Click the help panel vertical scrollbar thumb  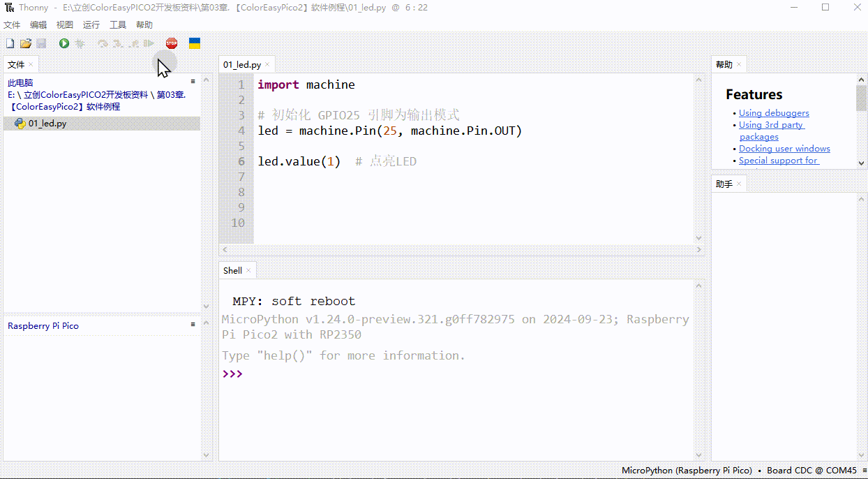pos(861,98)
